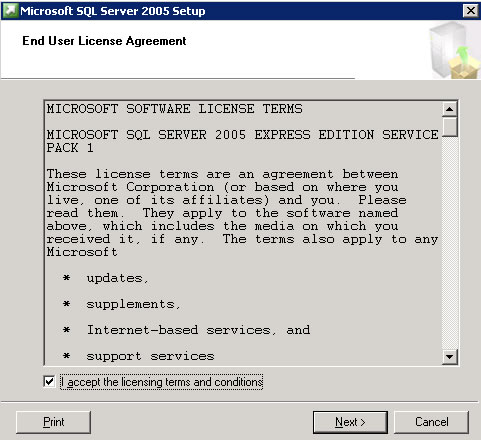The height and width of the screenshot is (440, 481).
Task: Click the 'MICROSOFT SOFTWARE LICENSE TERMS' heading line
Action: point(174,109)
